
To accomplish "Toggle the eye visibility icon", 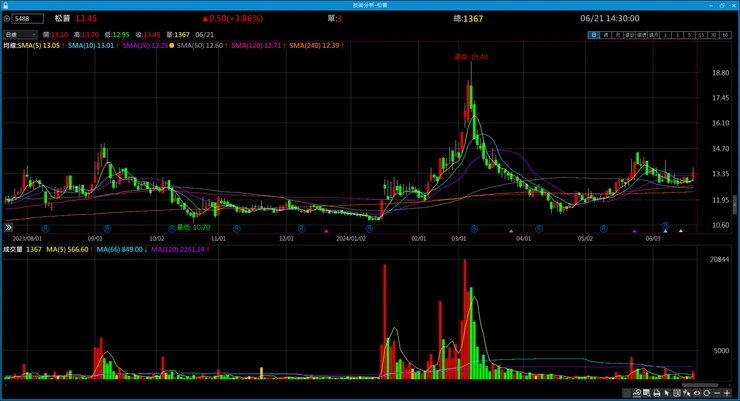I will coord(697,393).
